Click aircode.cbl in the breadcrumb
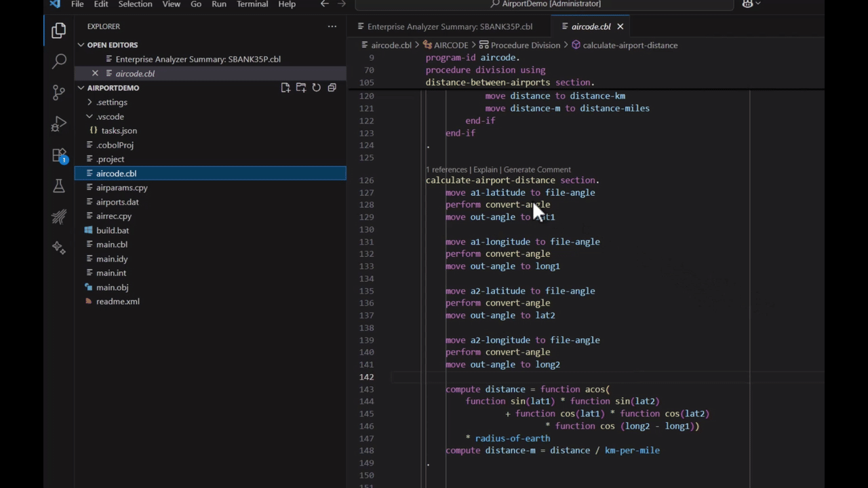Viewport: 868px width, 488px height. [391, 45]
